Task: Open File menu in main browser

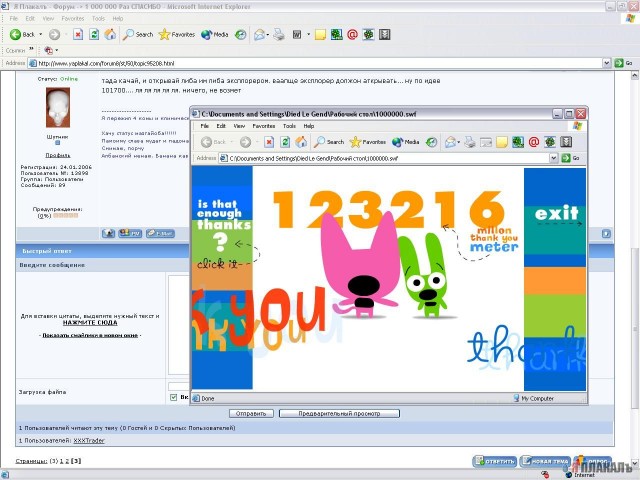Action: (x=13, y=18)
